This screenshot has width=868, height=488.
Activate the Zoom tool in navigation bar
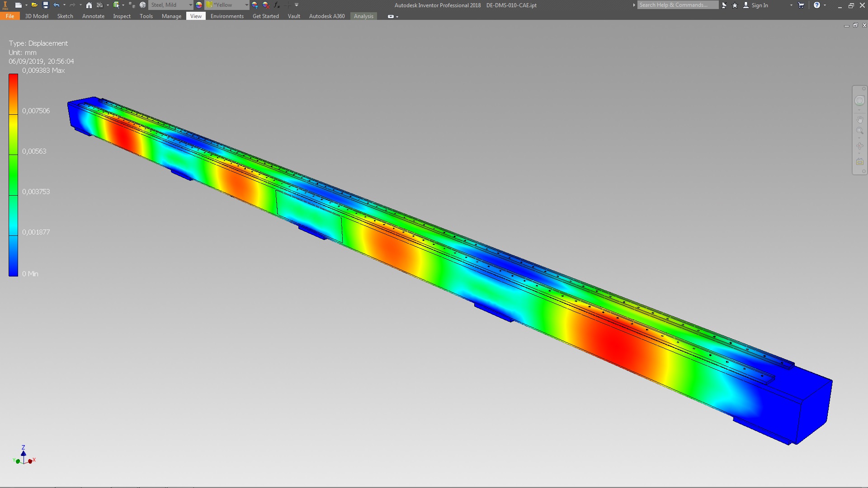859,131
